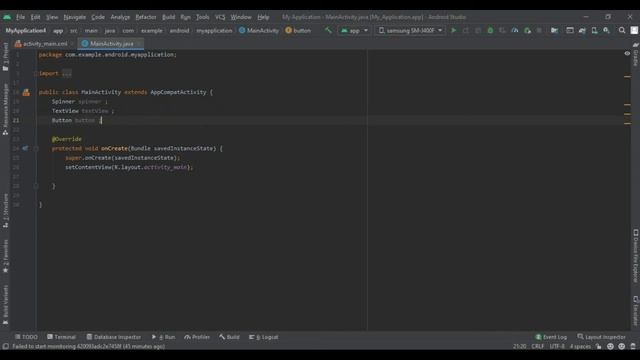Open the Logcat tool window

(264, 337)
